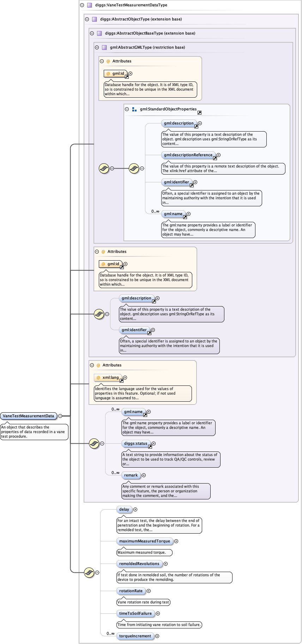Click the 'Vane rotation rate during test' annotation

click(x=143, y=602)
